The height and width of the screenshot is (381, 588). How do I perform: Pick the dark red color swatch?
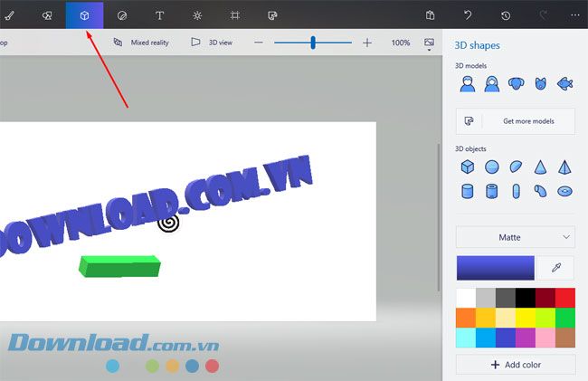(545, 298)
